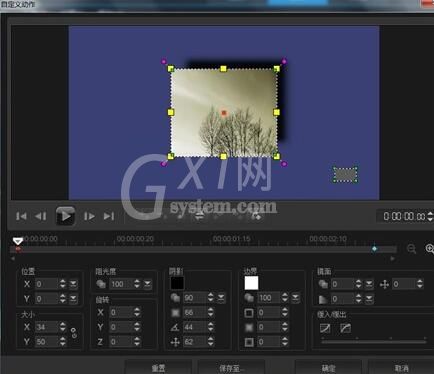Click the 重置 reset button
The width and height of the screenshot is (434, 374).
[x=158, y=368]
